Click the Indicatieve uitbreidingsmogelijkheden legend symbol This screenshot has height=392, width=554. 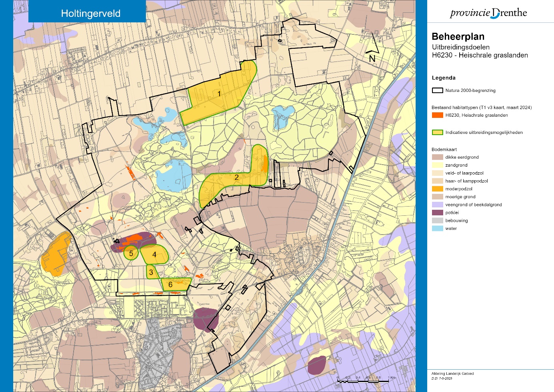(437, 132)
